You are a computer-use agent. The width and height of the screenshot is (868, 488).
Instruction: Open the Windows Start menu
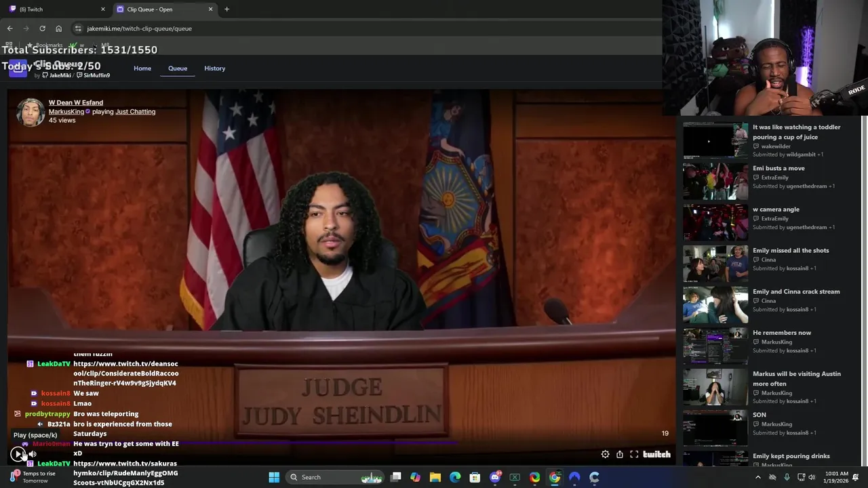[274, 477]
